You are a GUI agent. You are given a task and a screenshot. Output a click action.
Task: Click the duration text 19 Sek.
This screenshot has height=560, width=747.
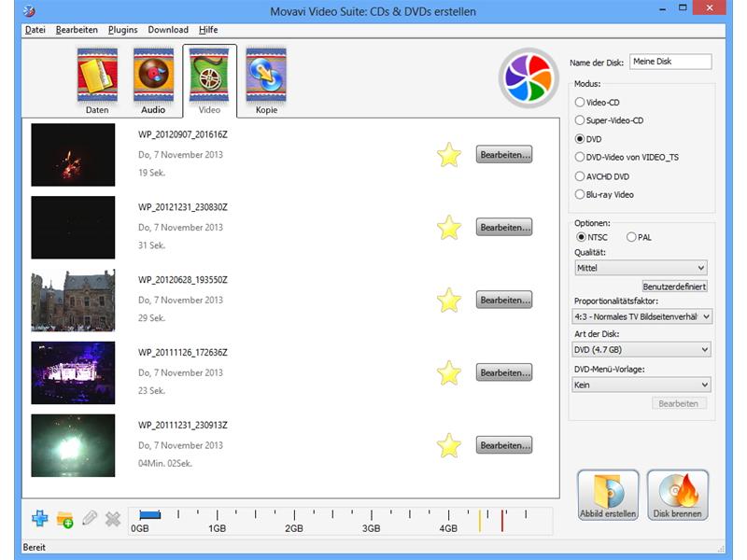tap(151, 173)
